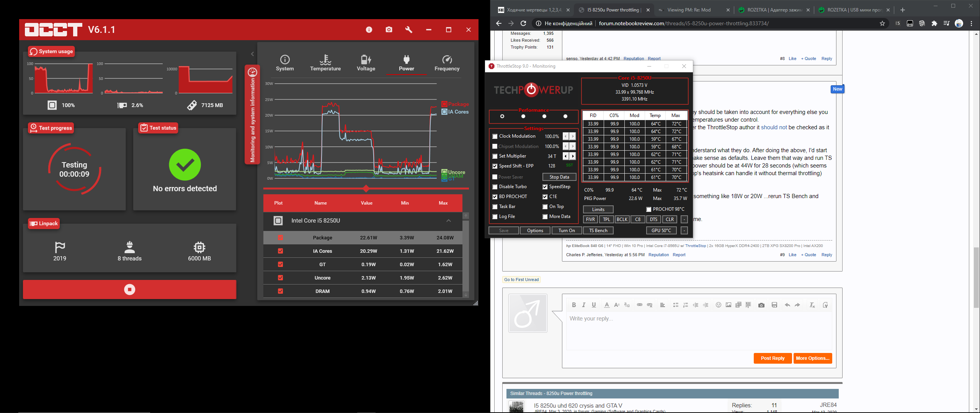Viewport: 980px width, 413px height.
Task: Uncheck DRAM plot checkbox in OCCT
Action: [x=280, y=291]
